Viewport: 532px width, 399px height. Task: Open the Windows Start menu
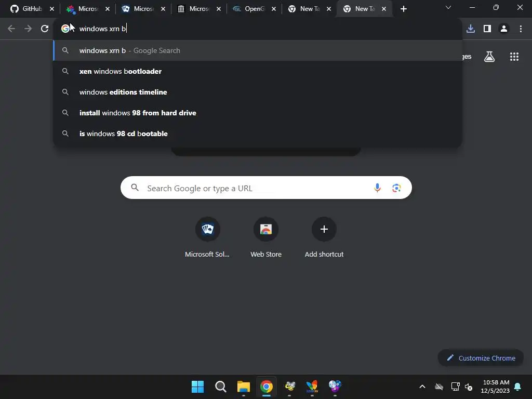click(x=197, y=387)
